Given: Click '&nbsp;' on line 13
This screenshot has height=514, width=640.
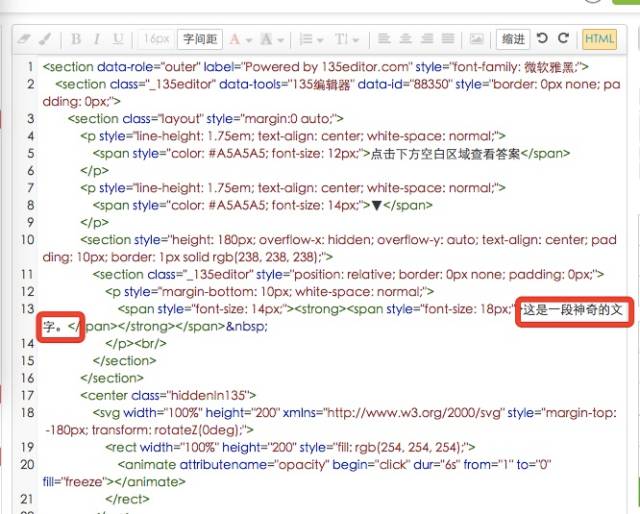Looking at the screenshot, I should pos(247,327).
